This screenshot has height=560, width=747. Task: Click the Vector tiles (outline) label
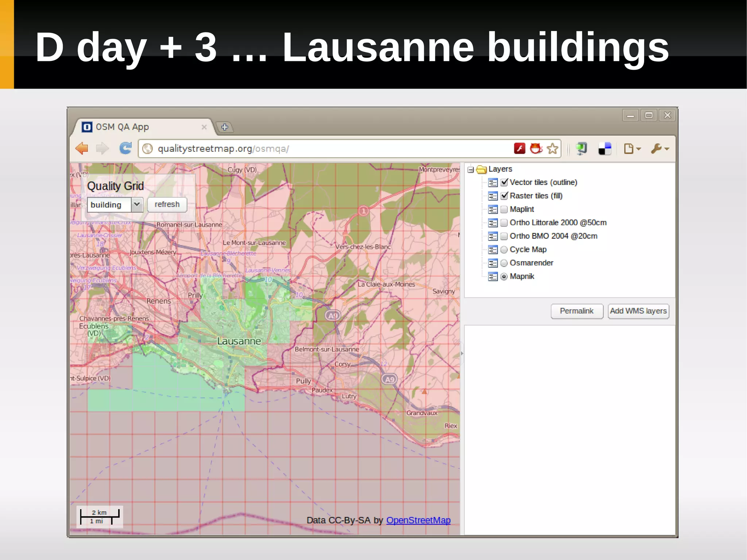click(x=543, y=182)
